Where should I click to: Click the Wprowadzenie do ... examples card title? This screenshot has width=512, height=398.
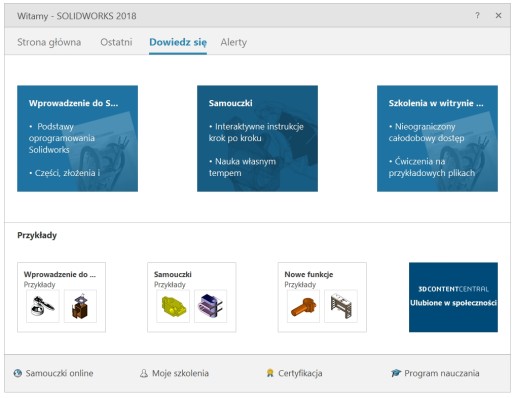[60, 274]
